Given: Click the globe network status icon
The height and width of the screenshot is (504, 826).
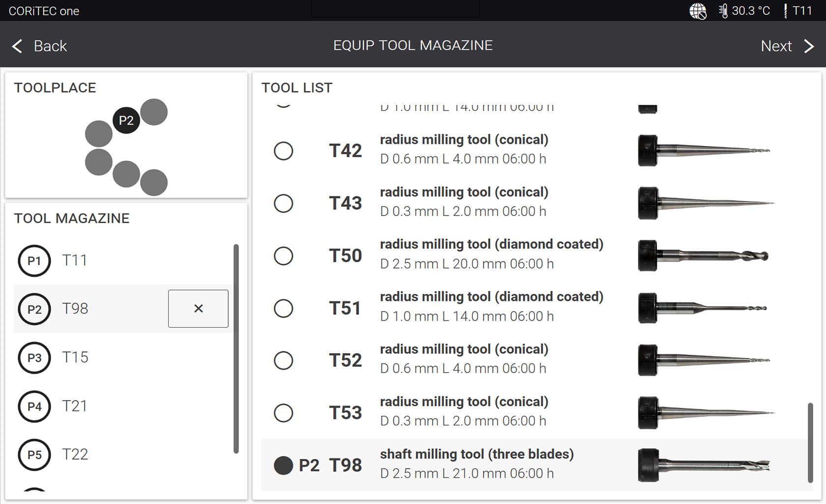Looking at the screenshot, I should click(697, 11).
